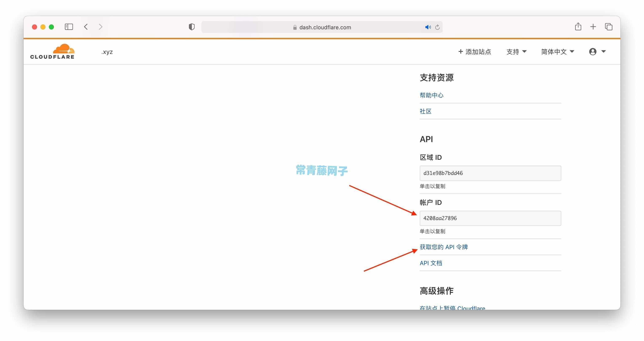Open 在站点上暂停 Cloudflare link
The height and width of the screenshot is (341, 644).
(x=453, y=308)
